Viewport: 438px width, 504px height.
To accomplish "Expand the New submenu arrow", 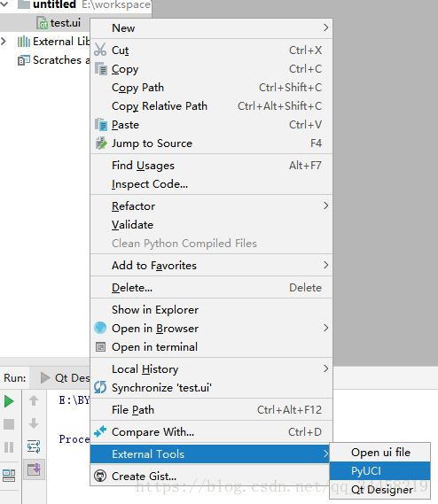I will click(325, 27).
